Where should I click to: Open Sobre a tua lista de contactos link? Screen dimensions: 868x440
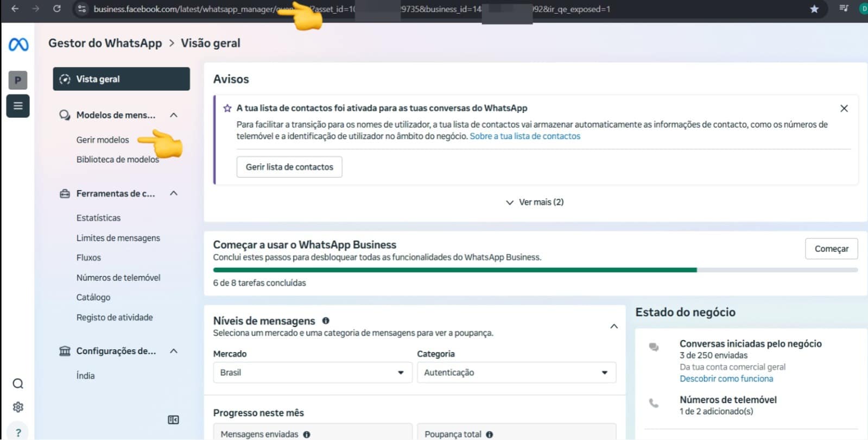pyautogui.click(x=525, y=136)
